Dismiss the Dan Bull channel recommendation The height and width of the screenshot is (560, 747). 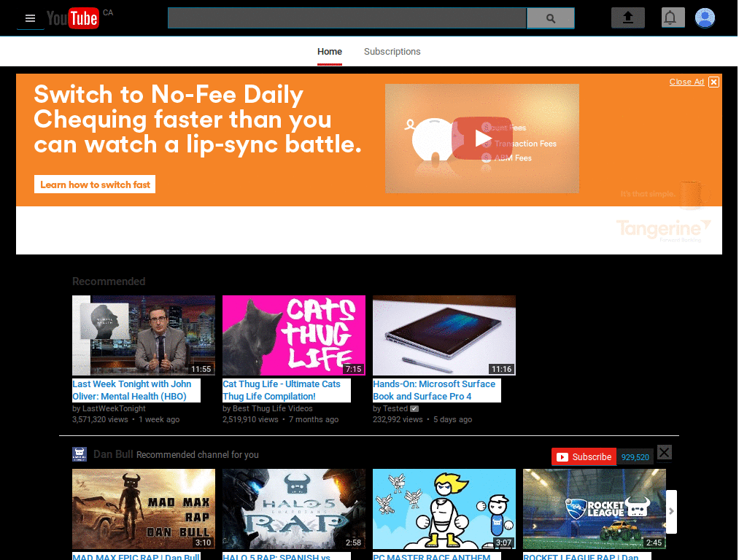664,452
